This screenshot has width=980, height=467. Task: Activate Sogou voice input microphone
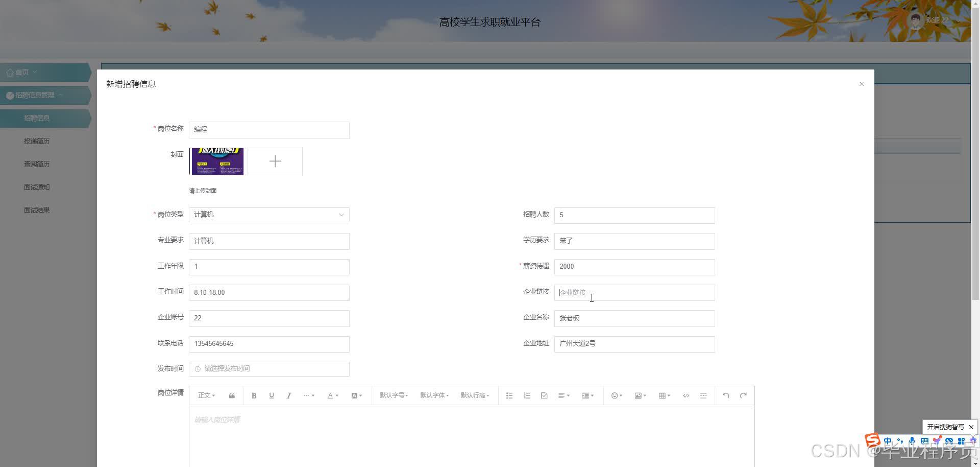pos(912,441)
